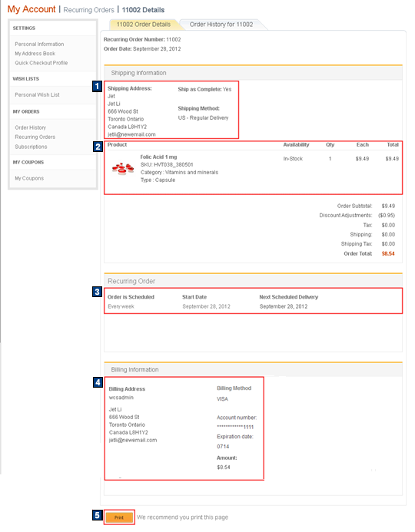The height and width of the screenshot is (532, 415).
Task: Open Personal Information in sidebar
Action: tap(39, 44)
